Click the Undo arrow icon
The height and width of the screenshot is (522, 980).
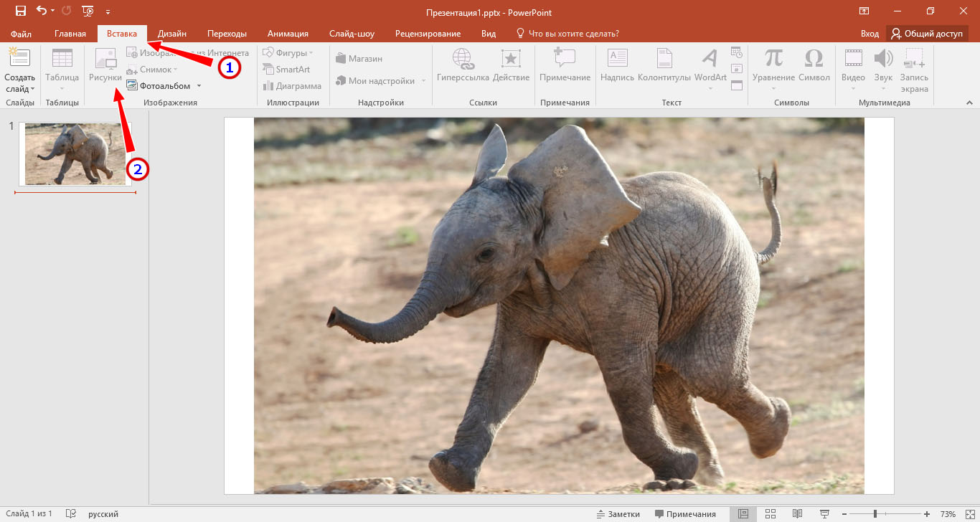(42, 11)
